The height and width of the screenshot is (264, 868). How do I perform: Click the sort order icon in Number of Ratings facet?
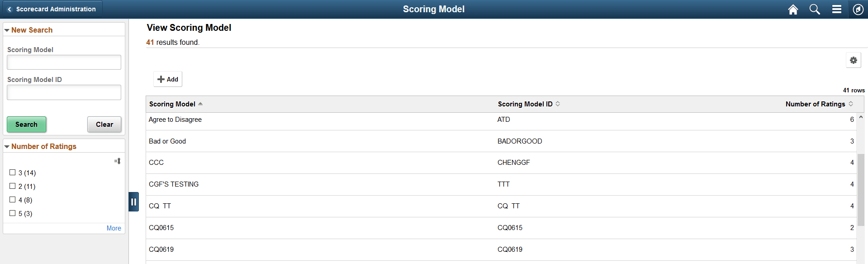(117, 161)
